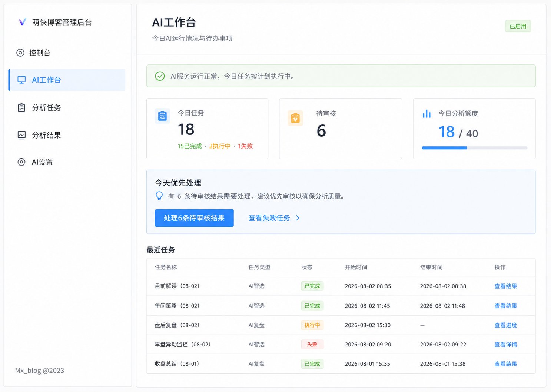Click the 最近任务 section heading
551x392 pixels.
(x=161, y=250)
